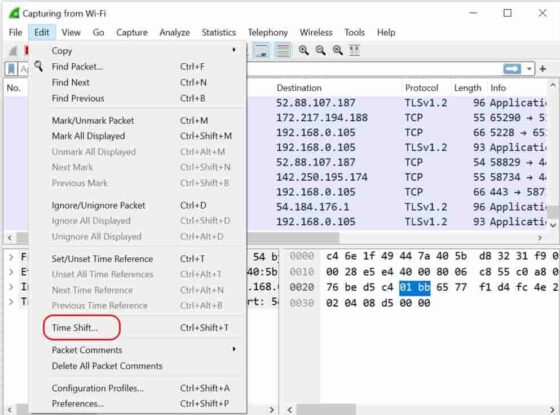Click the zoom out magnifier icon
This screenshot has width=560, height=415.
coord(320,50)
